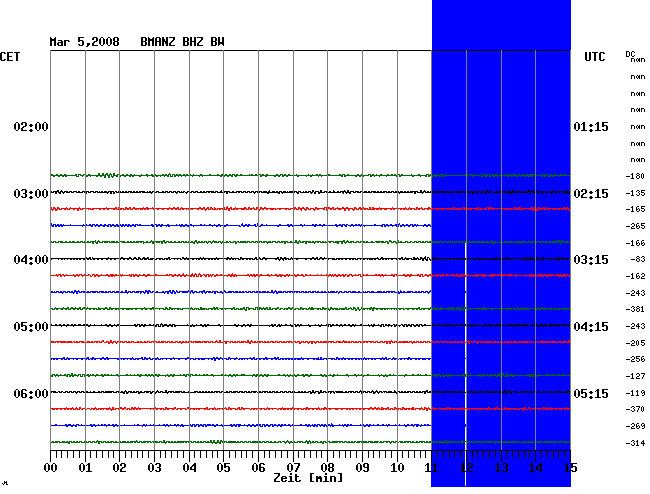Click minute label 06 on time axis

pyautogui.click(x=258, y=468)
